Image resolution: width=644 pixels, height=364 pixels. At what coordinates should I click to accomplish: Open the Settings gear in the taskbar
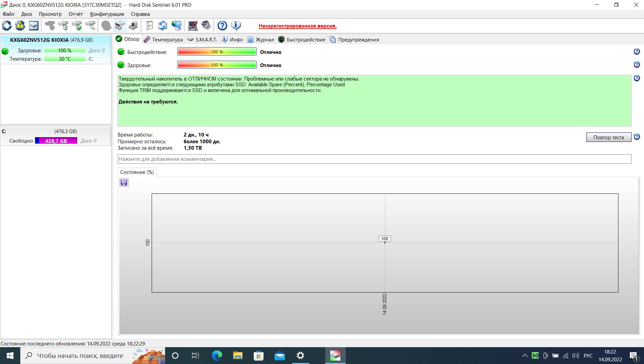tap(300, 356)
